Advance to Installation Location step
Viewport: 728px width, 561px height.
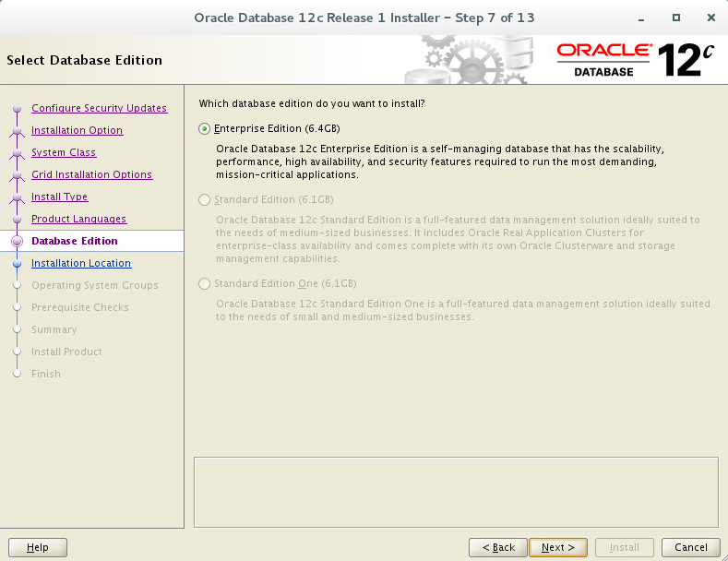point(81,263)
